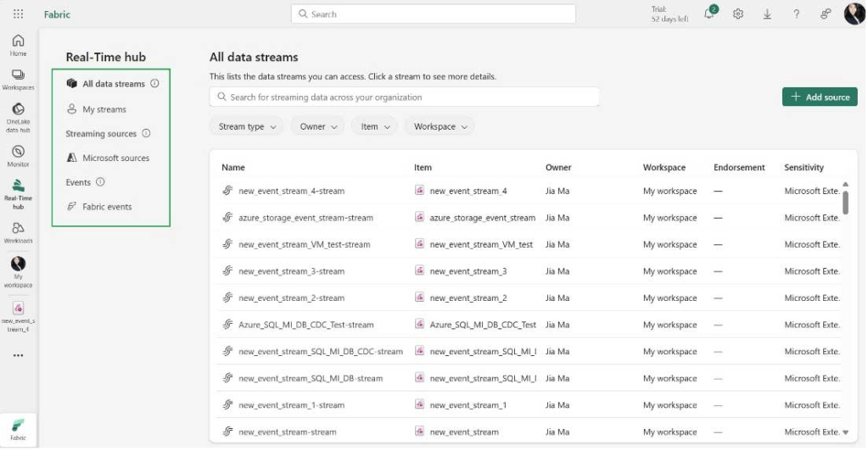Click the Add source button
This screenshot has width=868, height=451.
click(x=819, y=97)
